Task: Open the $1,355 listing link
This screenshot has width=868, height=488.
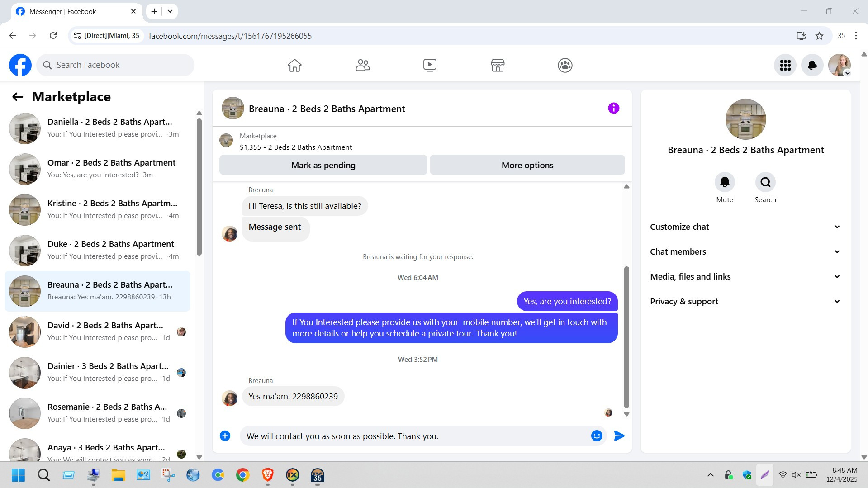Action: (x=295, y=147)
